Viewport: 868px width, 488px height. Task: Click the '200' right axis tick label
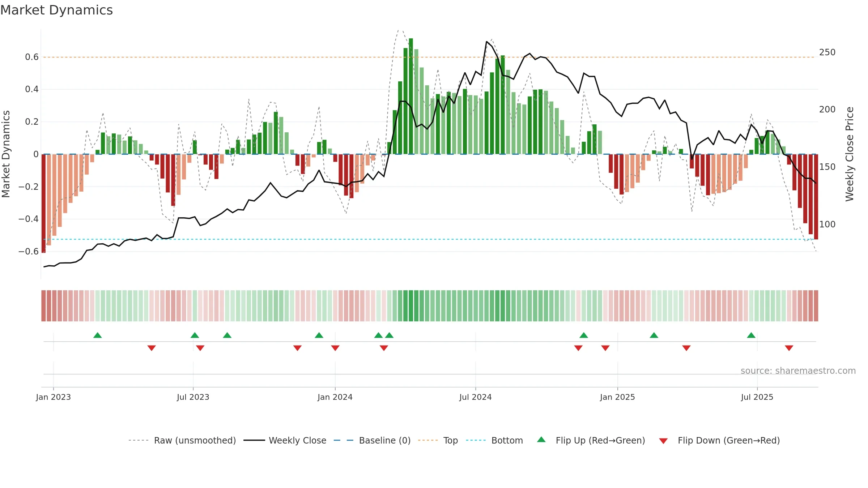point(827,110)
